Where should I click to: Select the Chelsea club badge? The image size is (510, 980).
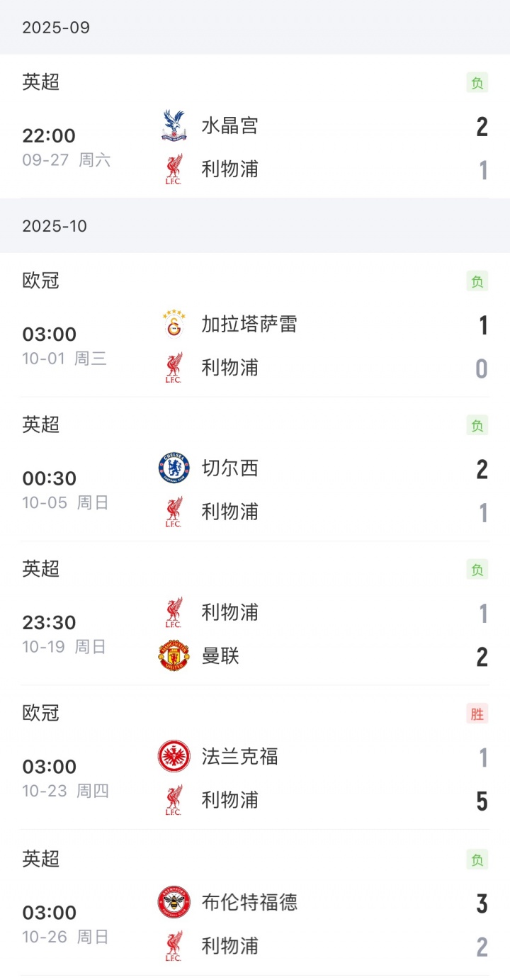174,468
